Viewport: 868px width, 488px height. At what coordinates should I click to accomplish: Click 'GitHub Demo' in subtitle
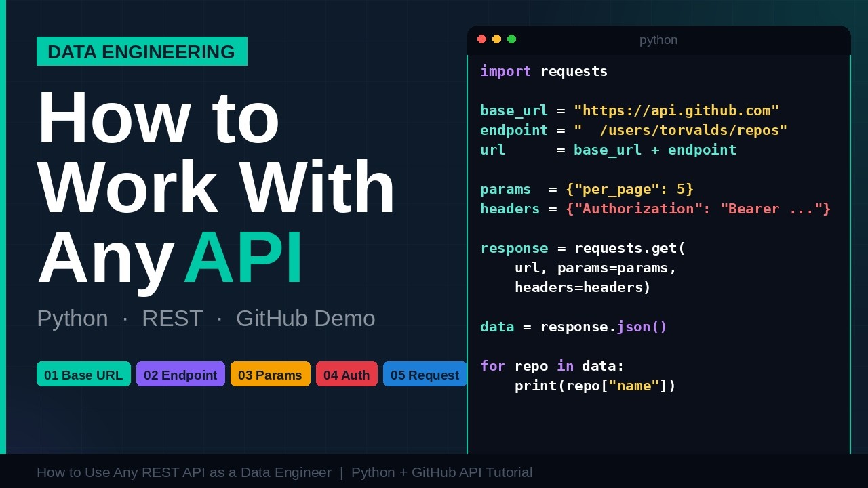point(306,319)
